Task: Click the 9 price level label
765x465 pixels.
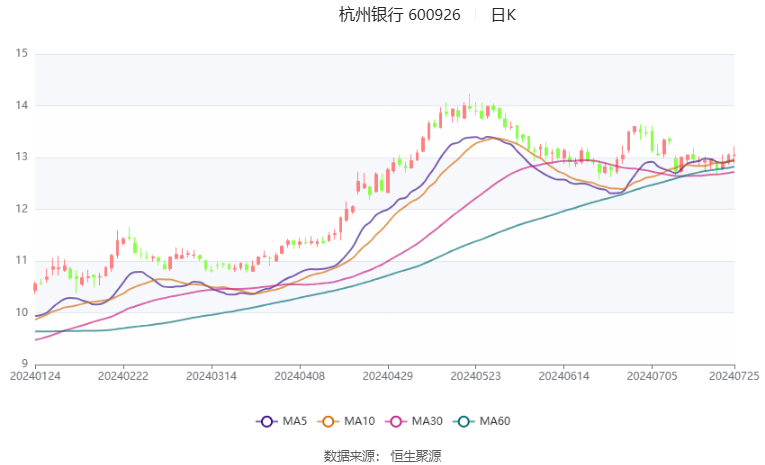Action: (23, 364)
